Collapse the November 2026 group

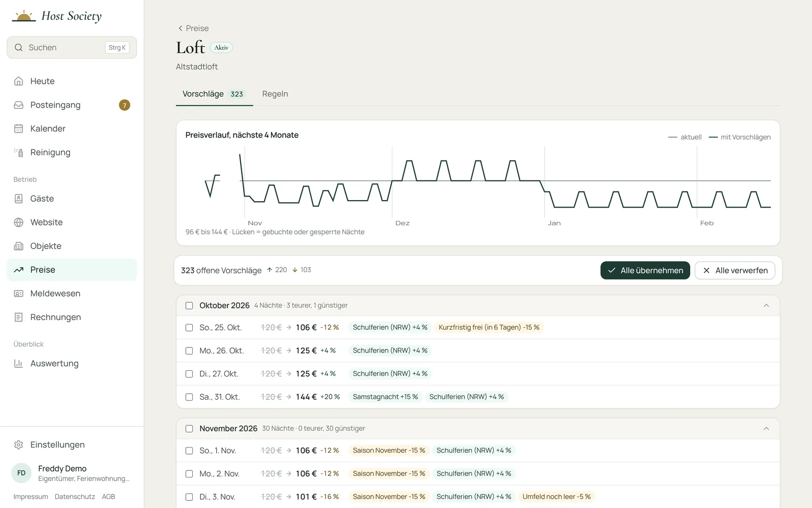click(x=766, y=428)
